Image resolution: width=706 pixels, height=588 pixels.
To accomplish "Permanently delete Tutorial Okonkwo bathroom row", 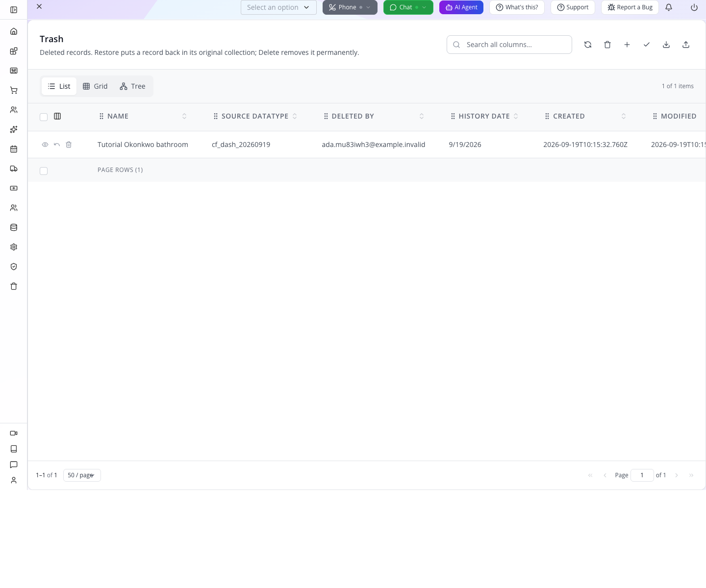I will pyautogui.click(x=69, y=145).
